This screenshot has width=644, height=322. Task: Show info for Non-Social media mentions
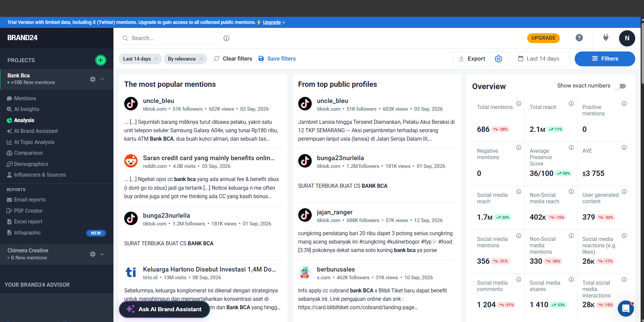tap(571, 236)
